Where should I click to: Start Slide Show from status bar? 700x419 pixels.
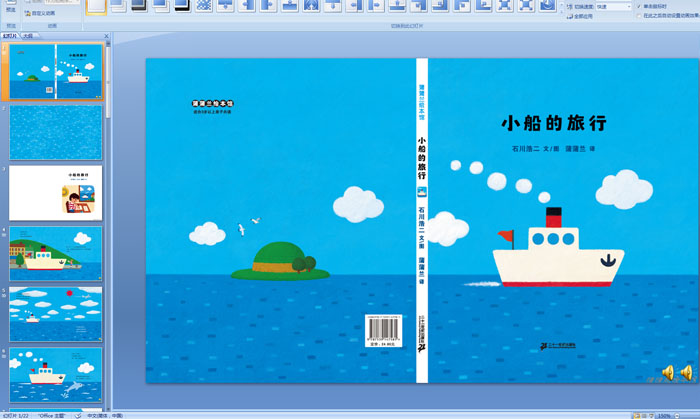651,416
